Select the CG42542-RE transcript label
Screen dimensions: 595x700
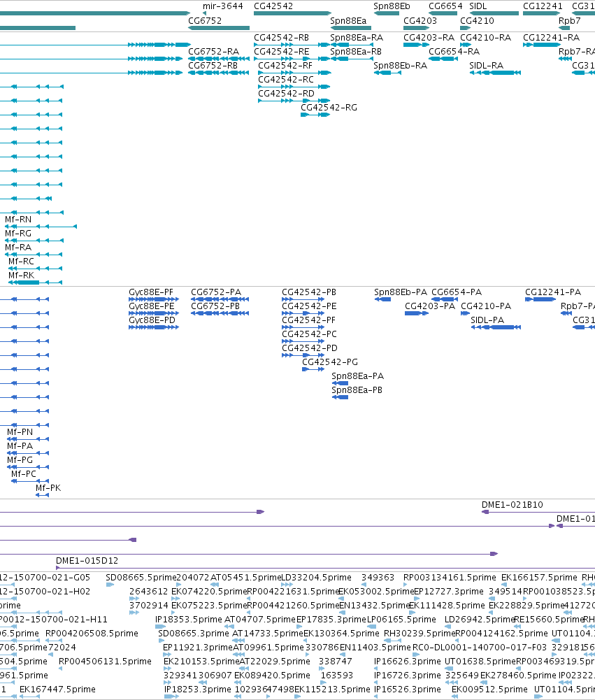[282, 51]
